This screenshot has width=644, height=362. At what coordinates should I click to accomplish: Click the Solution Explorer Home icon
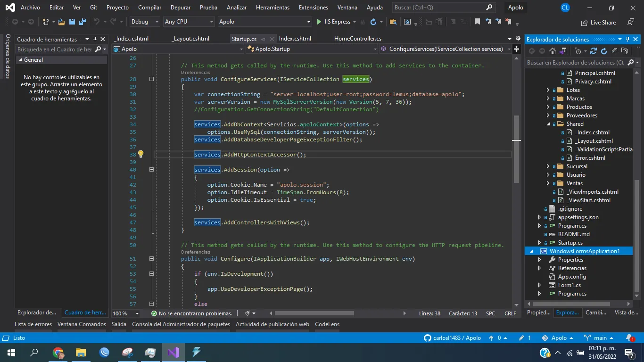[553, 51]
